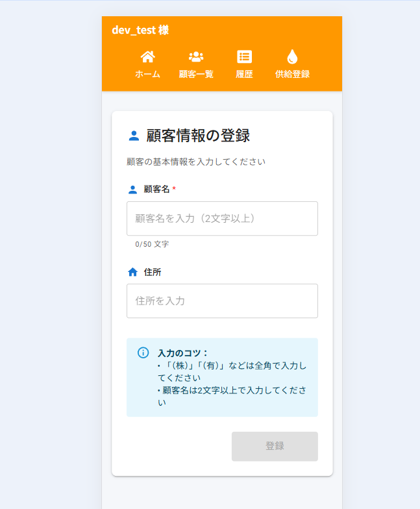Viewport: 420px width, 509px height.
Task: Click the greyed-out 登録 button
Action: [275, 447]
